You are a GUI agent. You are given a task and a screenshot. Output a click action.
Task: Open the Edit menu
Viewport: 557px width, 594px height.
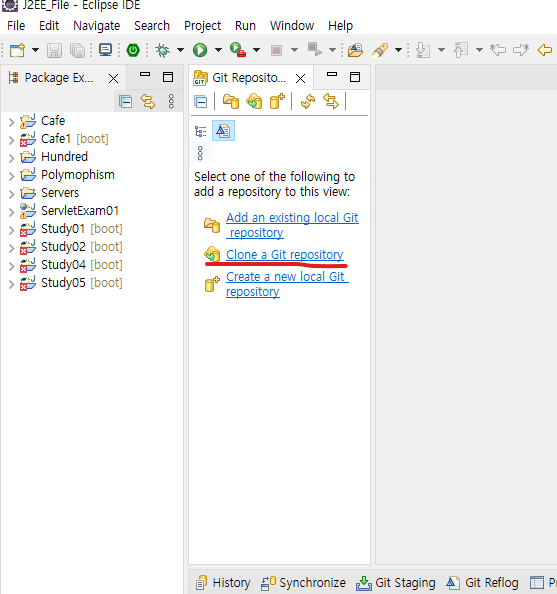click(x=49, y=26)
